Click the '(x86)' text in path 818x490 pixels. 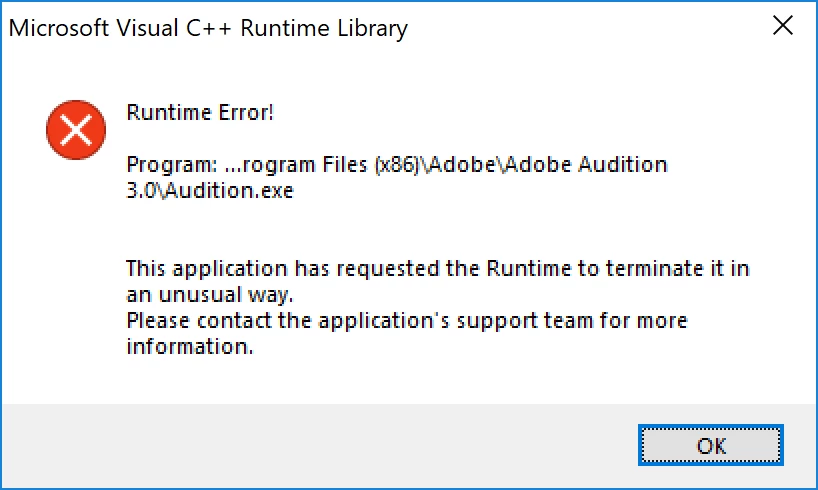(x=396, y=165)
